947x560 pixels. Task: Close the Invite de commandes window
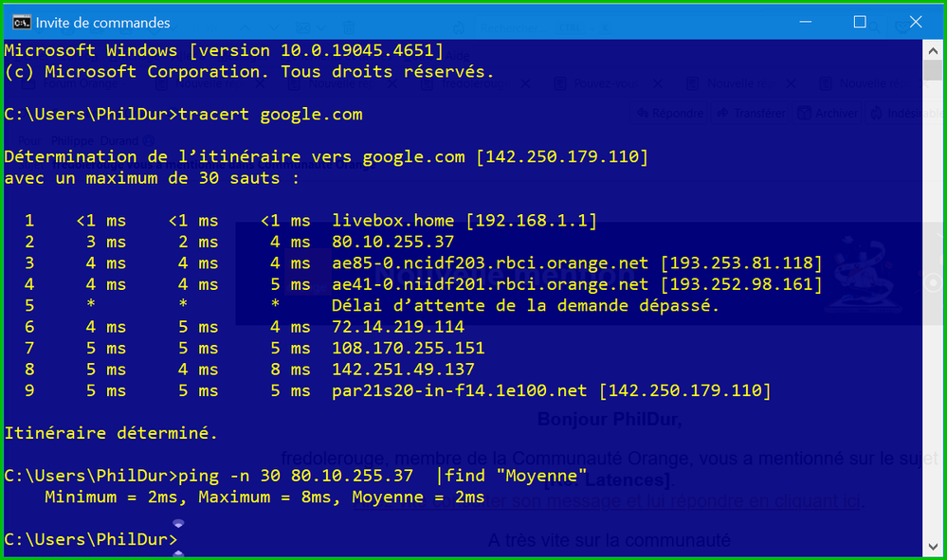(916, 22)
